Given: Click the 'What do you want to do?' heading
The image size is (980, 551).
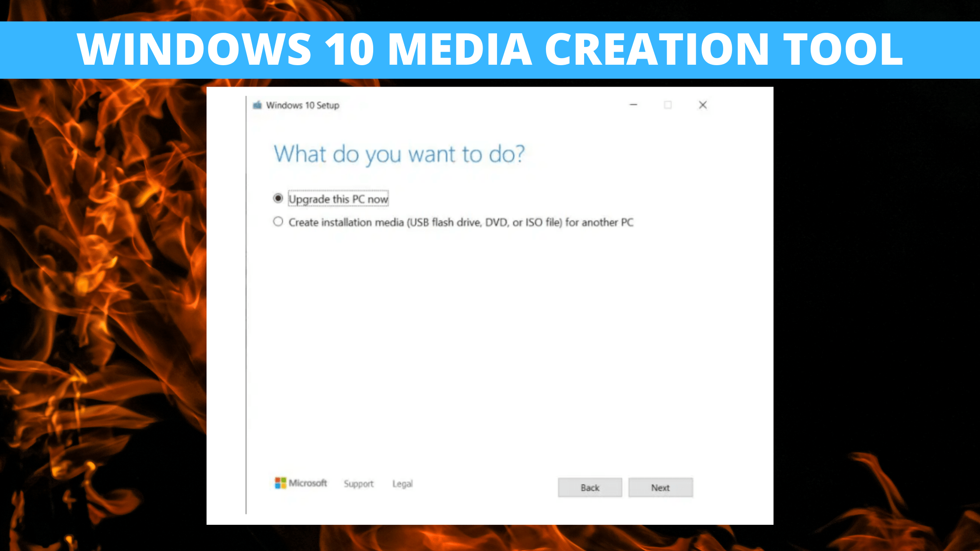Looking at the screenshot, I should coord(399,154).
